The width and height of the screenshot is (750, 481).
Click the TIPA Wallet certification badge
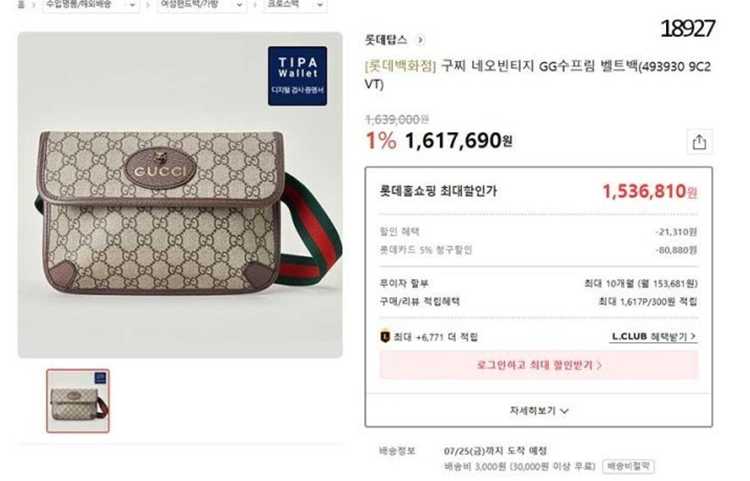click(298, 76)
